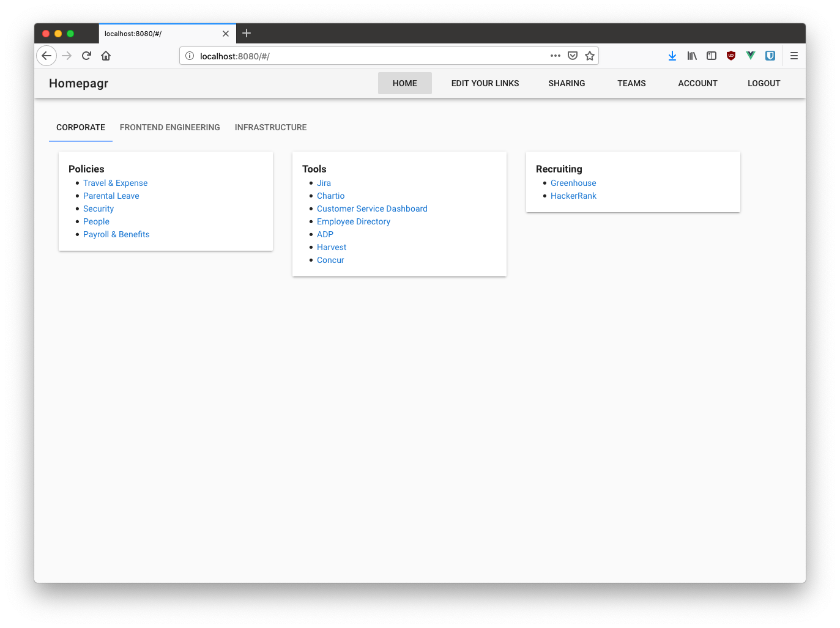Open the Library bookmarks icon
This screenshot has width=840, height=628.
pos(692,56)
